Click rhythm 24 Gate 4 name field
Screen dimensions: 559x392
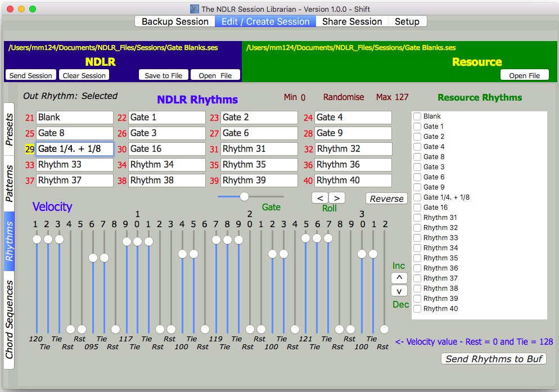coord(353,118)
